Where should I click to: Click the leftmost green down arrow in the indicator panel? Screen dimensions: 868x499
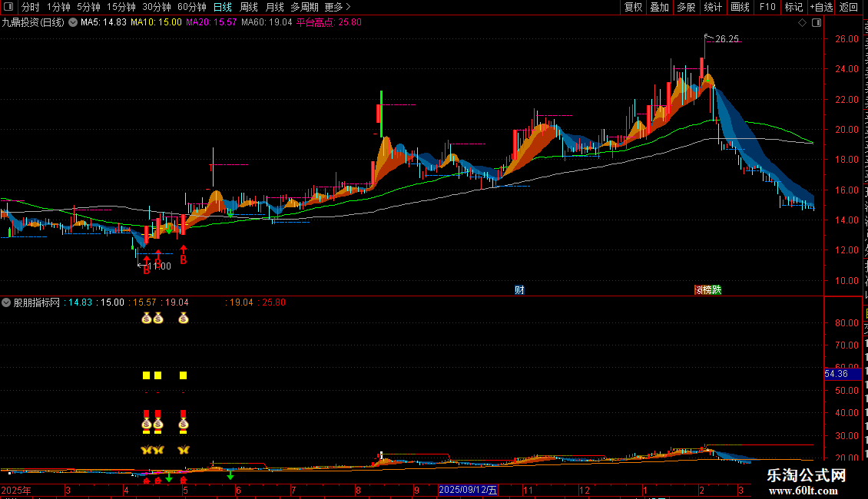tap(169, 478)
